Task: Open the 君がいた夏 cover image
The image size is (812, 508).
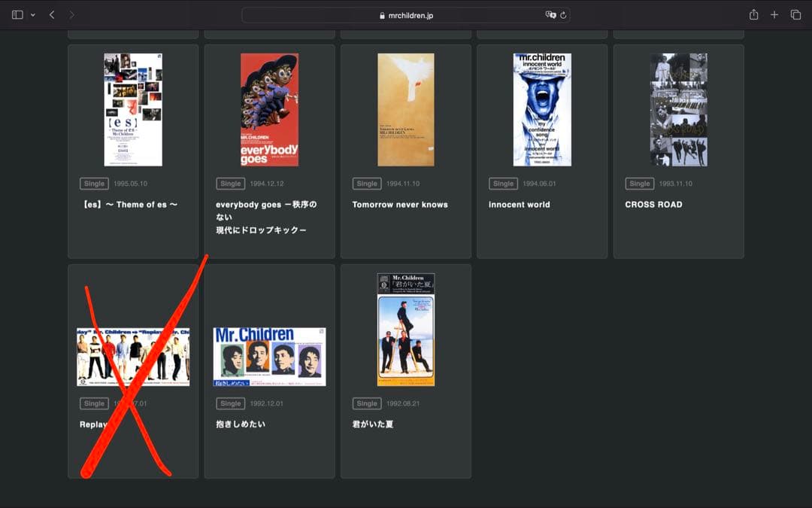Action: coord(406,330)
